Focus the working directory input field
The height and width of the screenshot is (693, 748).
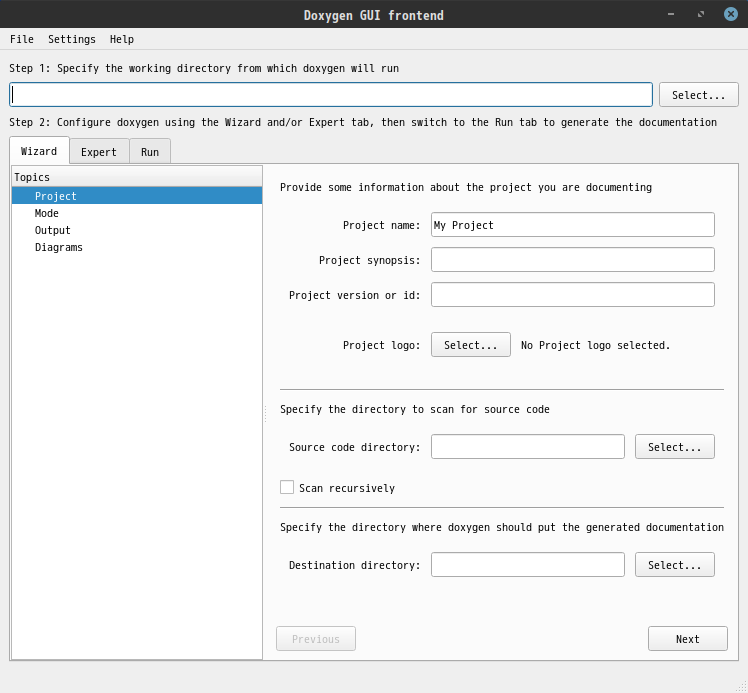(331, 94)
